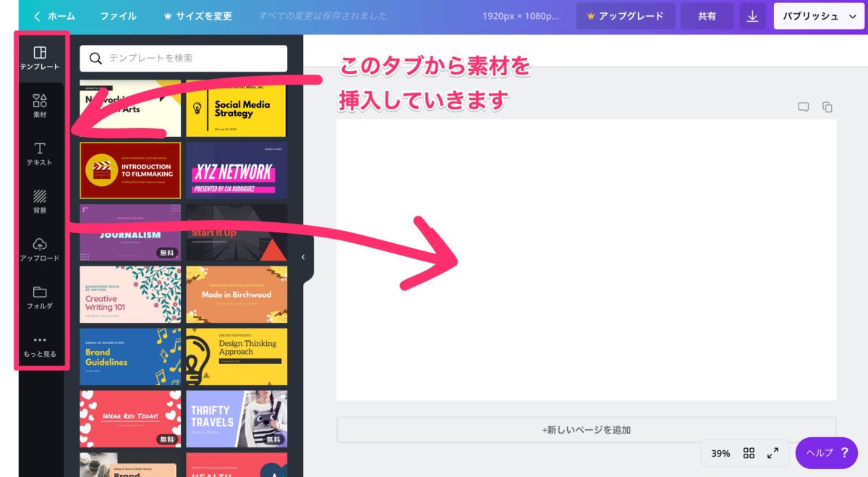
Task: Click the blank white canvas page
Action: point(587,260)
